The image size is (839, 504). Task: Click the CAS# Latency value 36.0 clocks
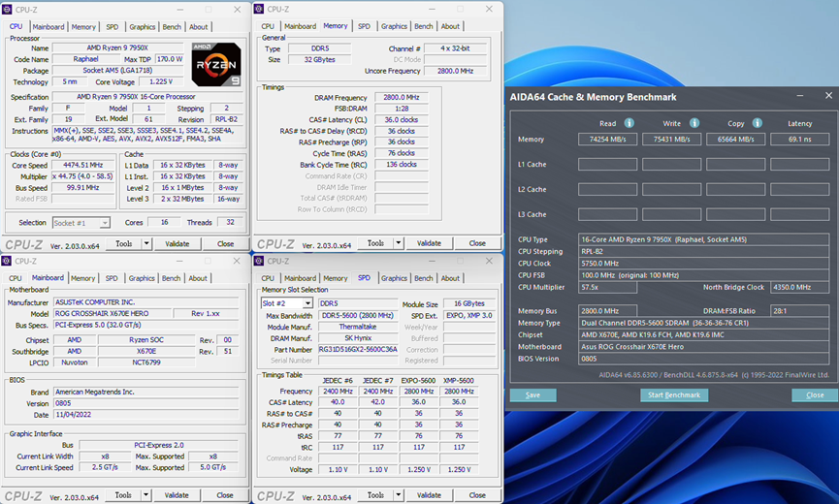[x=402, y=120]
